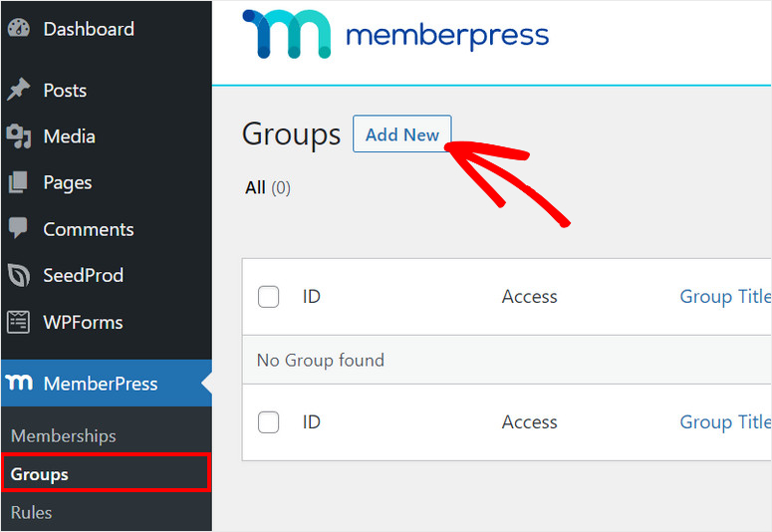Tick the select-all checkbox in table footer

(268, 422)
